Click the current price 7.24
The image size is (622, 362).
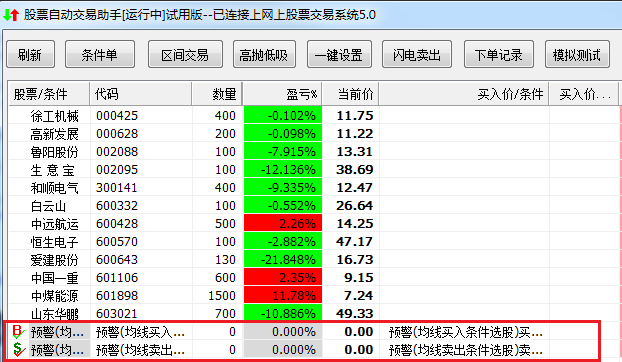tap(359, 295)
